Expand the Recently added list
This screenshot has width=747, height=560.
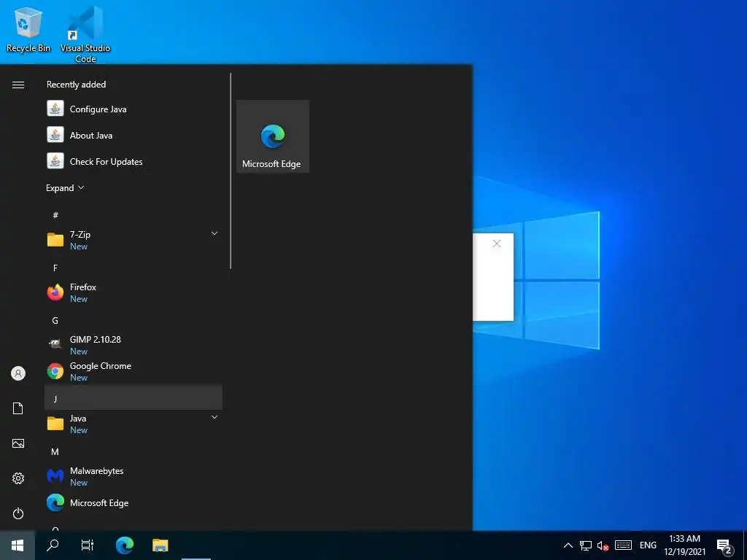[65, 188]
